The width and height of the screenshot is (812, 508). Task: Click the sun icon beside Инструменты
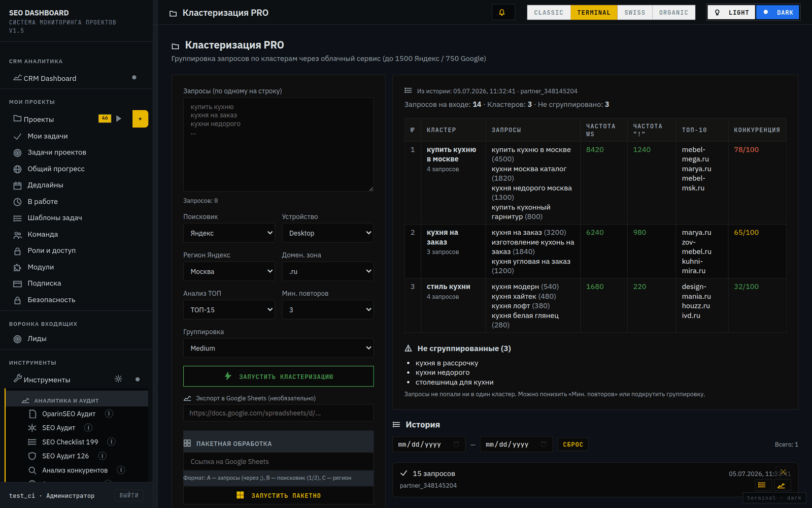[x=118, y=379]
